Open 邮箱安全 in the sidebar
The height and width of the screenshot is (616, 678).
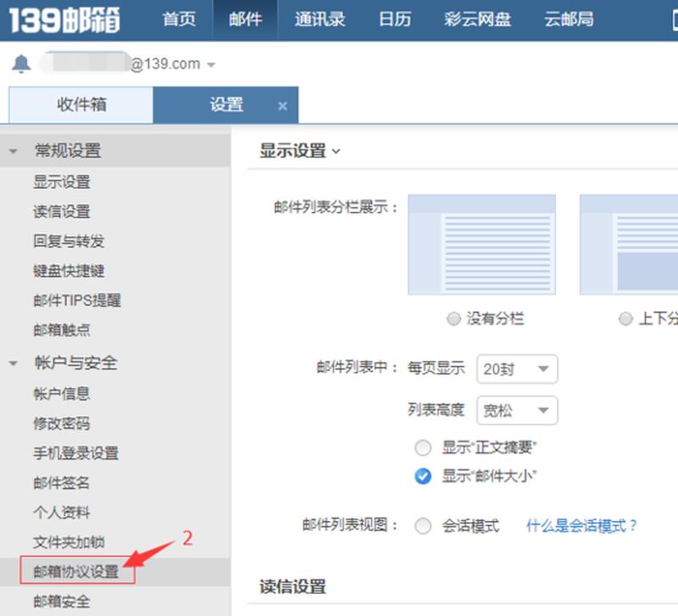[x=62, y=602]
